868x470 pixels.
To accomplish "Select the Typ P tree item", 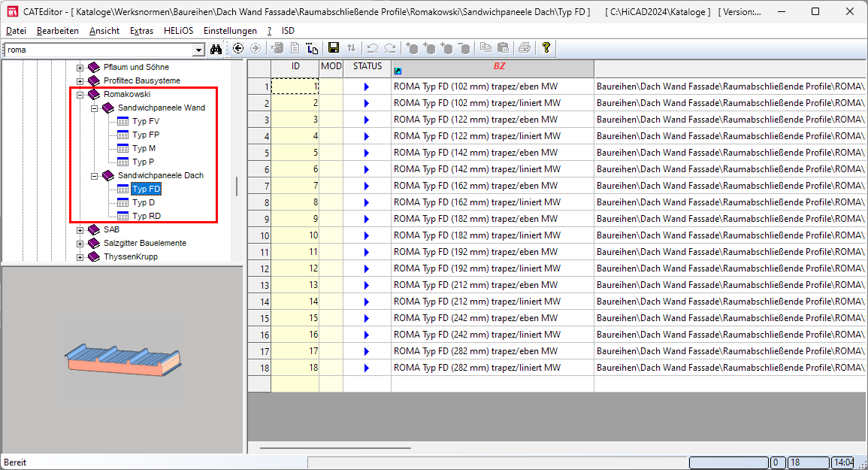I will 144,162.
